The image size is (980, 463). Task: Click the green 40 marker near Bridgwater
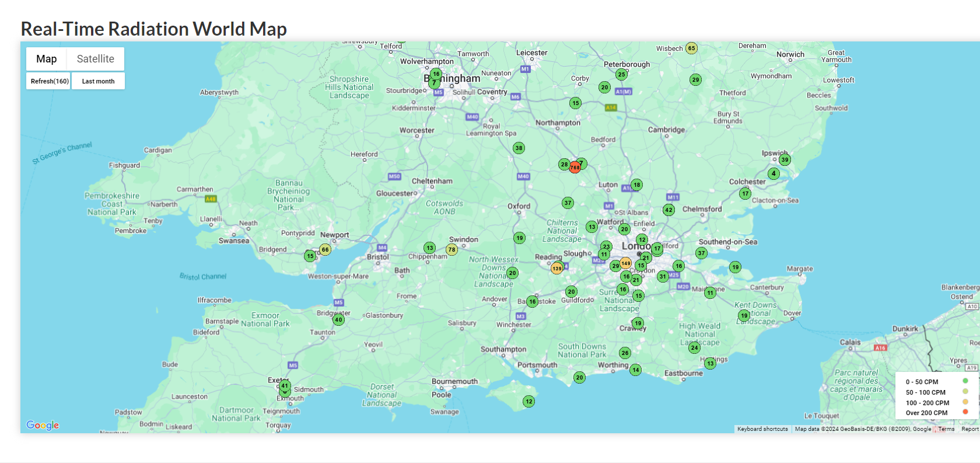pyautogui.click(x=338, y=319)
